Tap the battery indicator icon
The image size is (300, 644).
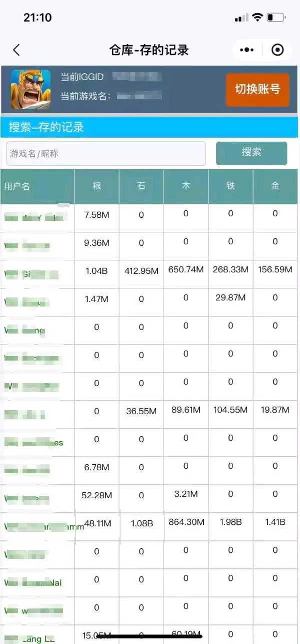pyautogui.click(x=276, y=18)
